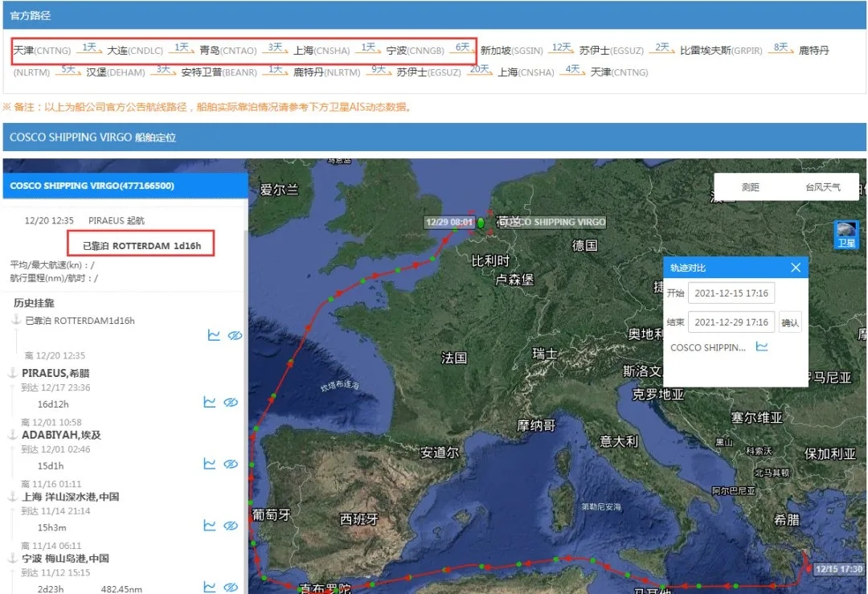Confirm the track comparison with 确认

790,322
